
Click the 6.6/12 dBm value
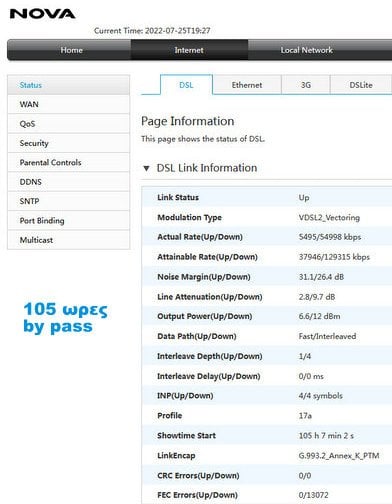point(319,316)
